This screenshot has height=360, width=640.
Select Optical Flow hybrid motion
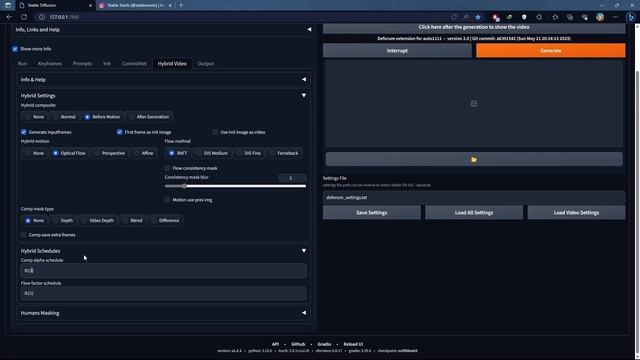[x=69, y=153]
